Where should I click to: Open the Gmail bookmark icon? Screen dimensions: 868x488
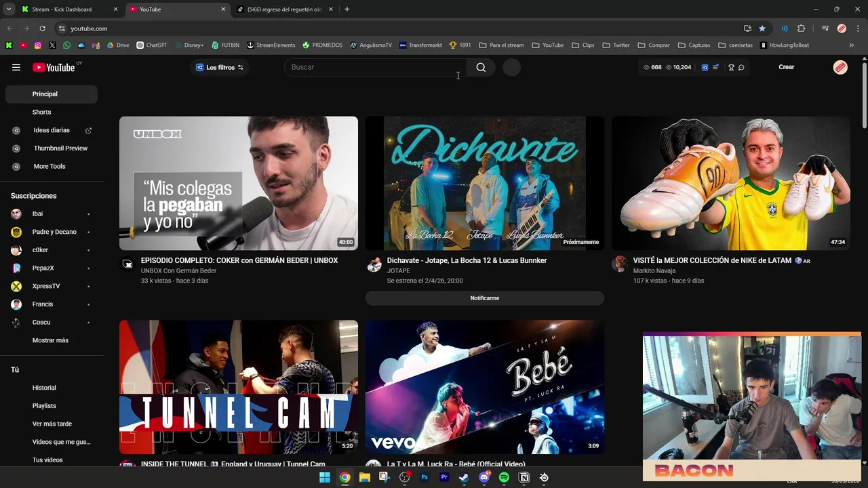(96, 45)
